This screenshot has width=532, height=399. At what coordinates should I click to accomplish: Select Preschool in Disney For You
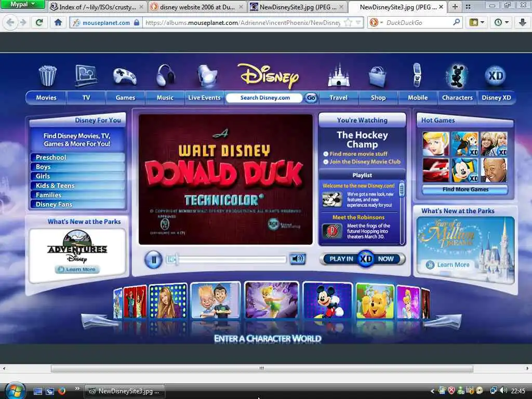click(x=77, y=157)
